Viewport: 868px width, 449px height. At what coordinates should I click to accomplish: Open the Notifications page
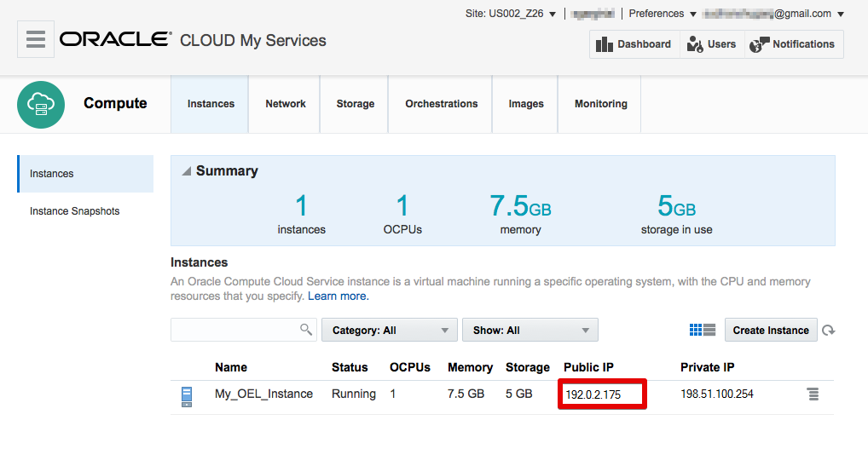click(x=792, y=44)
